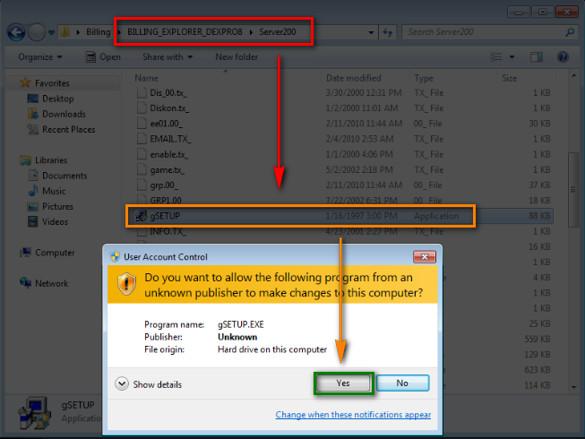
Task: Expand Show details chevron
Action: point(122,384)
